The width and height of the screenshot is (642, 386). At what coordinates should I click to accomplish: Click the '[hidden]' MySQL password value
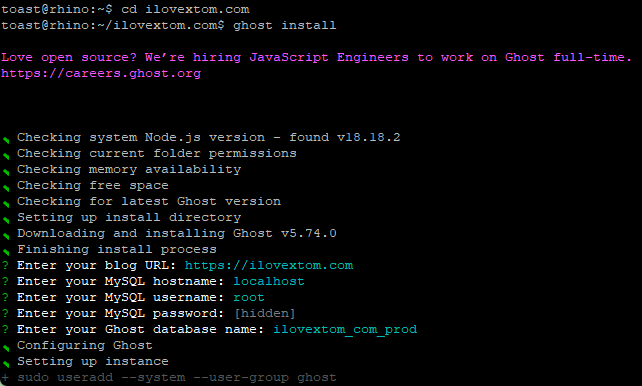pos(265,314)
